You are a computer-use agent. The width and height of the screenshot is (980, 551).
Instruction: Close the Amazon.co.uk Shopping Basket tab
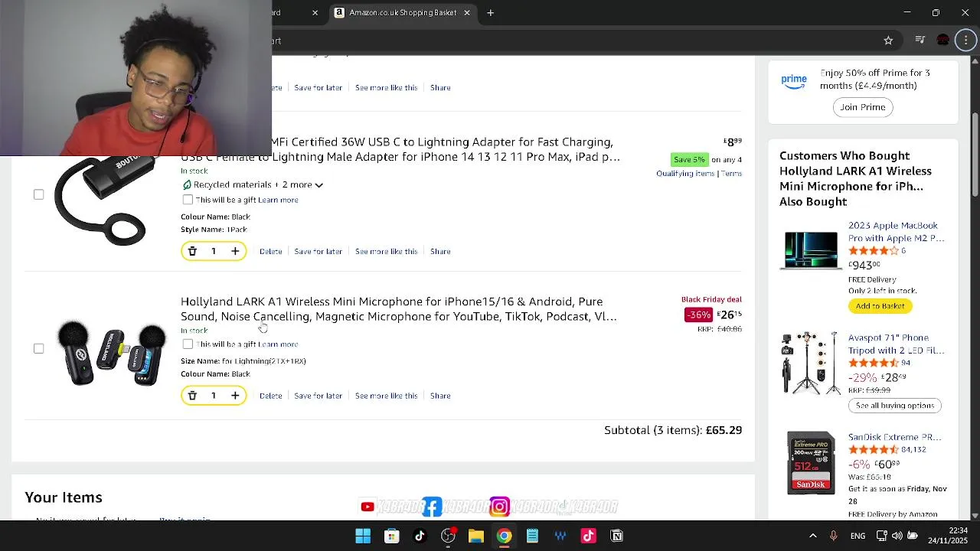tap(467, 12)
